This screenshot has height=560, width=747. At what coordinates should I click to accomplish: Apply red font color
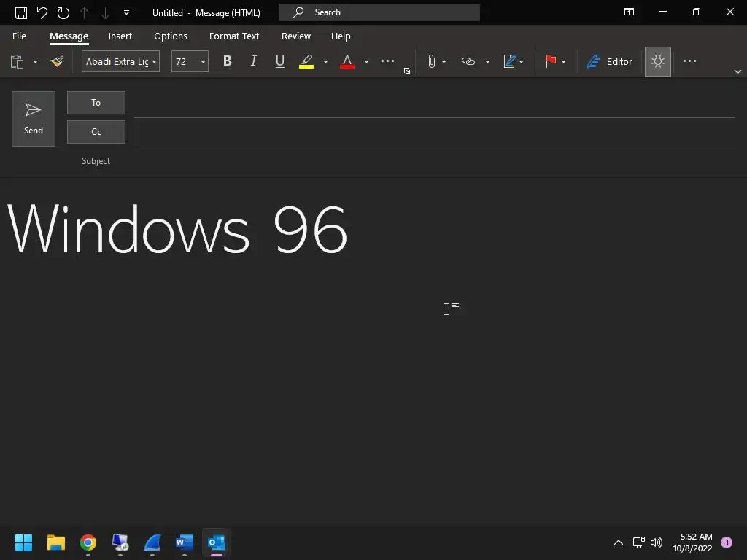[347, 61]
